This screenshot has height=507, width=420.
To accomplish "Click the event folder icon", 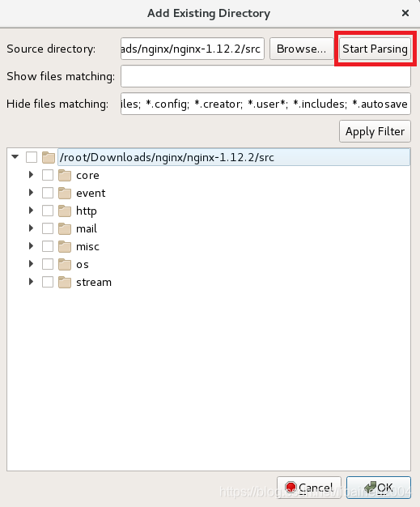I will [x=65, y=193].
